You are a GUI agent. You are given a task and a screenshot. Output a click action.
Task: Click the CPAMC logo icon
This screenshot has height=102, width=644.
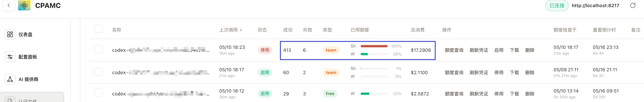[24, 5]
